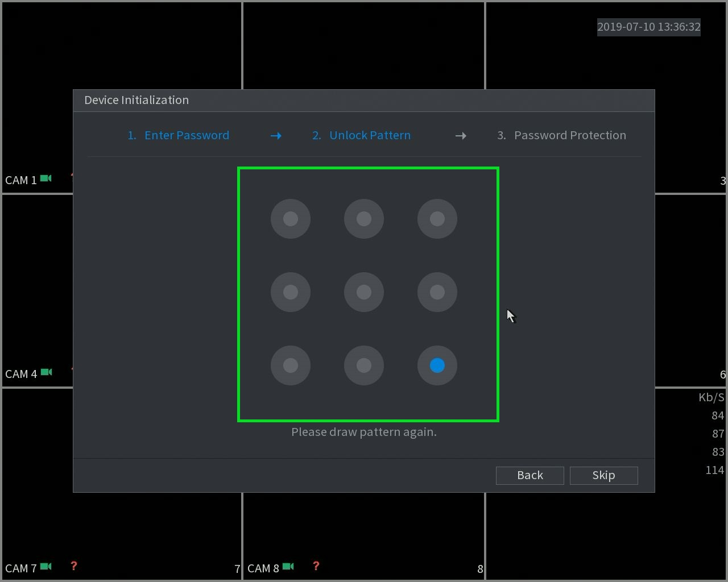Click the bottom-center pattern dot
This screenshot has height=582, width=728.
(x=364, y=365)
